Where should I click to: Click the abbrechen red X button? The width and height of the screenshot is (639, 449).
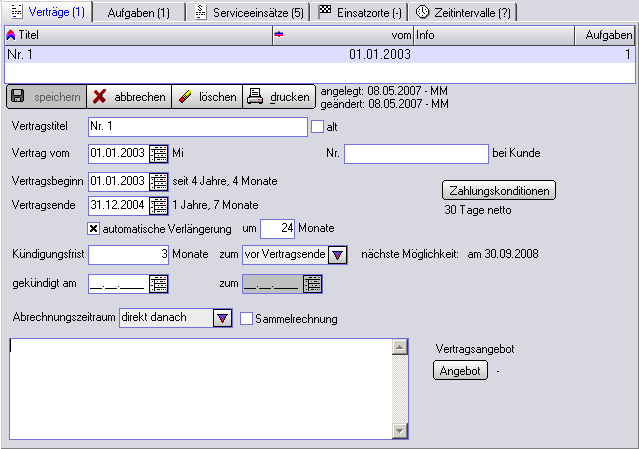[129, 97]
